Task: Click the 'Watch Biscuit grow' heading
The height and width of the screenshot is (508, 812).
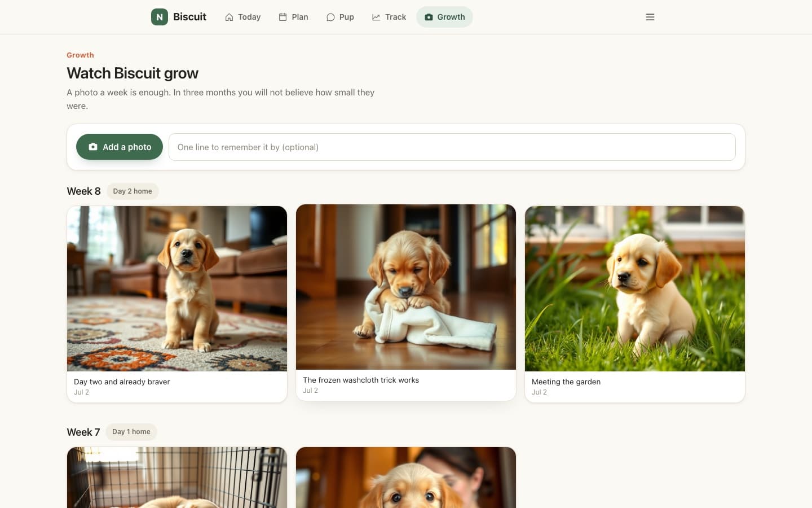Action: (133, 73)
